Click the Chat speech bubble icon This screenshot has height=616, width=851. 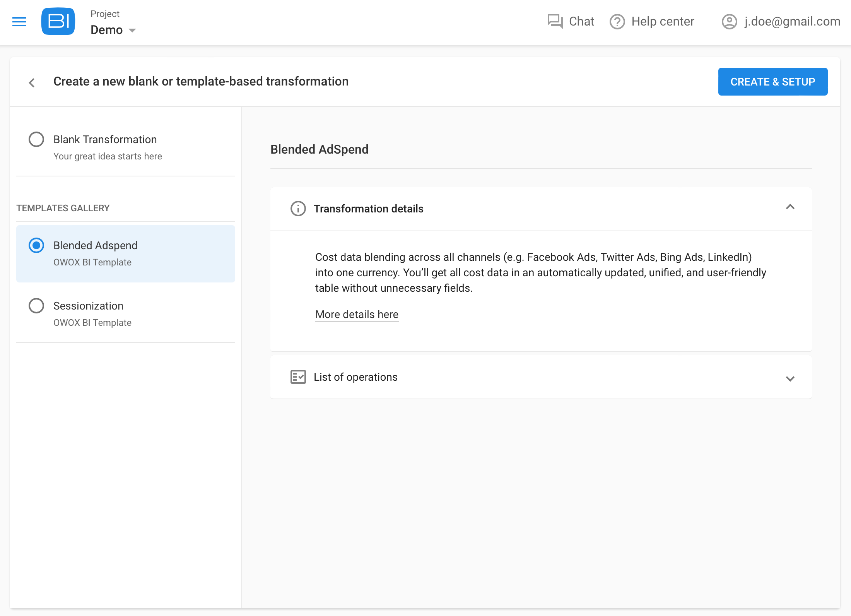tap(555, 21)
